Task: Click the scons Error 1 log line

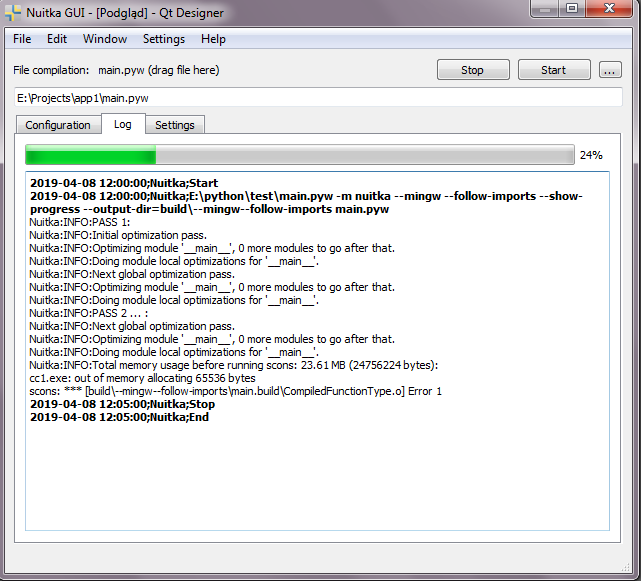Action: tap(235, 391)
